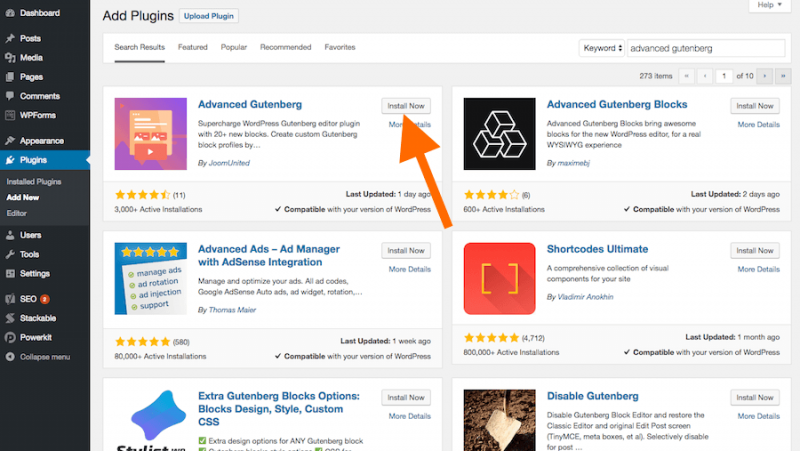Click the Posts pushpin icon
The image size is (800, 451).
(10, 38)
